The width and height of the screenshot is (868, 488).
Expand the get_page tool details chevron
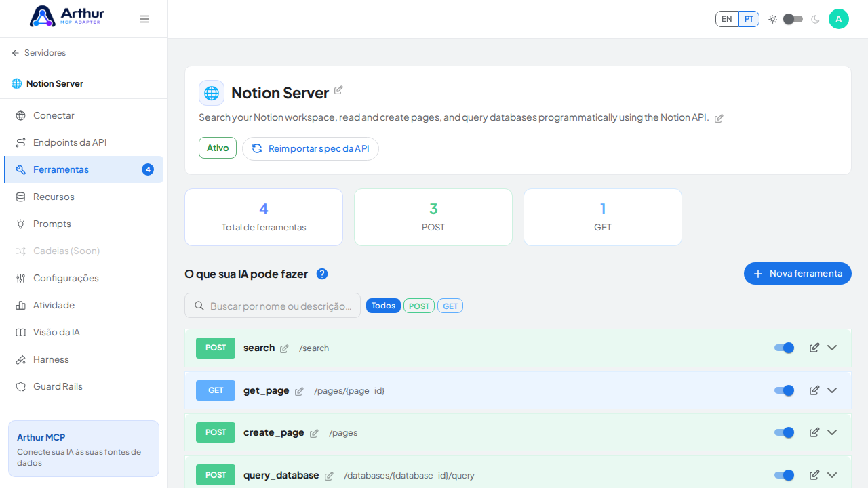pos(832,390)
